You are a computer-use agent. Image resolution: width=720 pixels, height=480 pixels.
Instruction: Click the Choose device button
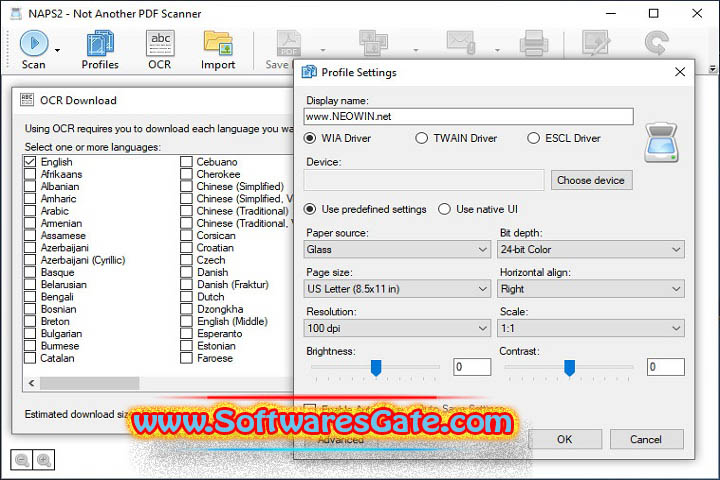pos(591,180)
